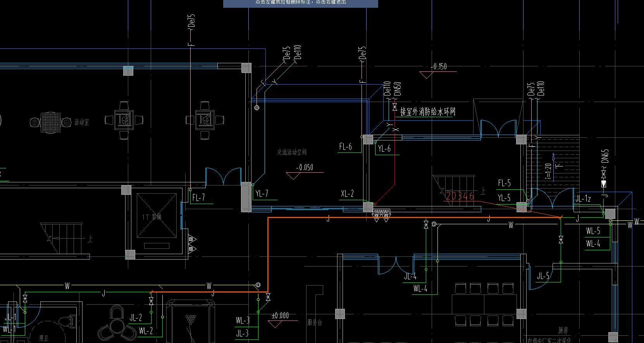Click the 接室外消防给水环网 annotation

click(428, 112)
